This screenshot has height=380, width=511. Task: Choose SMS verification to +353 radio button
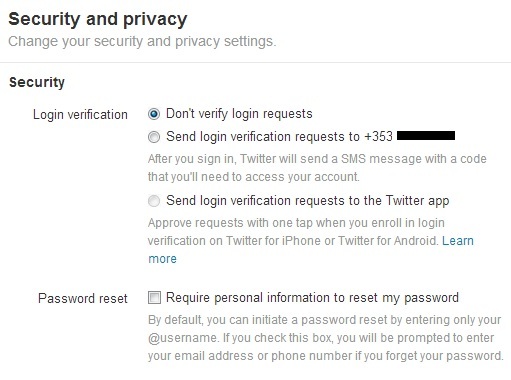tap(154, 137)
